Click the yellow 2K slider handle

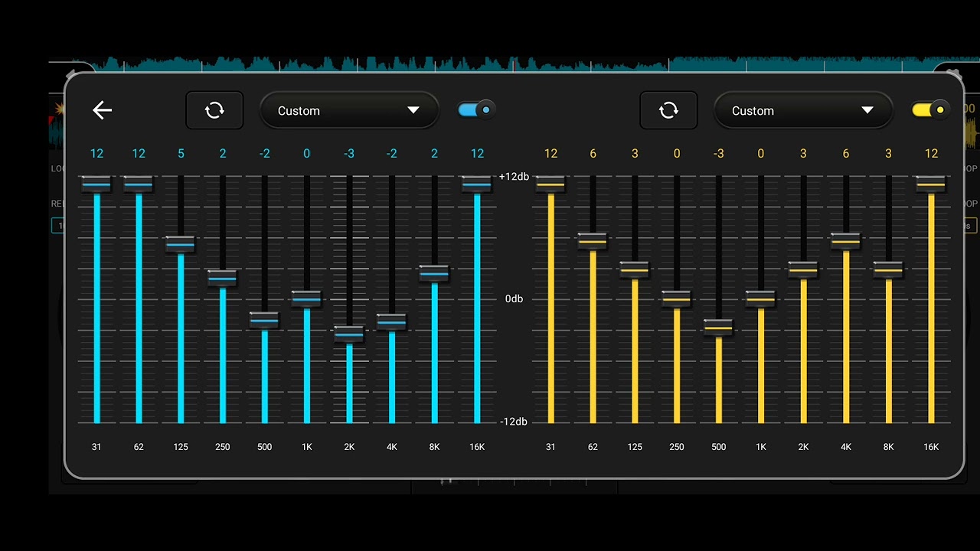coord(803,269)
